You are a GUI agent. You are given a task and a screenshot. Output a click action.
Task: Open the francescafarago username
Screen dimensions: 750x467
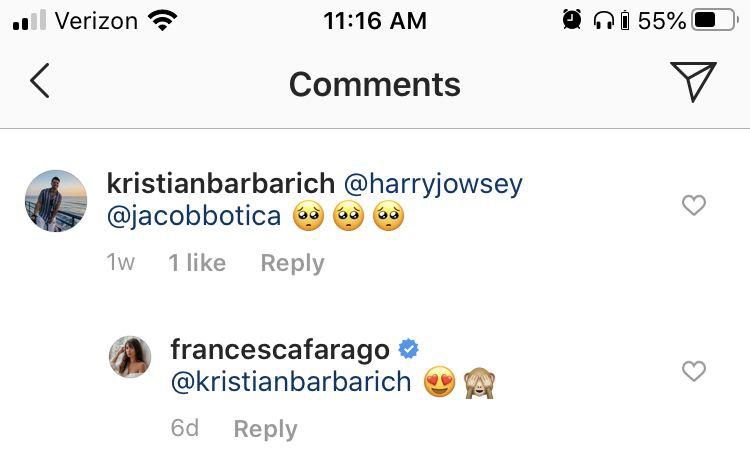click(280, 350)
